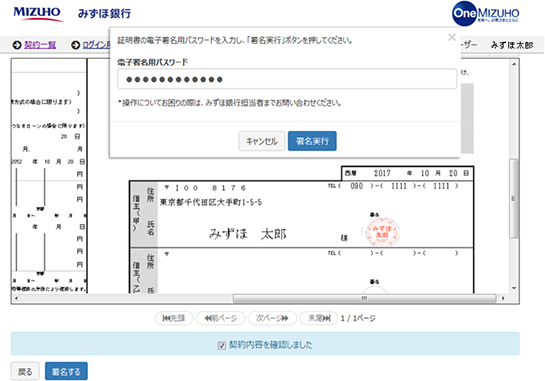The height and width of the screenshot is (381, 545).
Task: Go to the first page with 先頭
Action: pyautogui.click(x=174, y=318)
